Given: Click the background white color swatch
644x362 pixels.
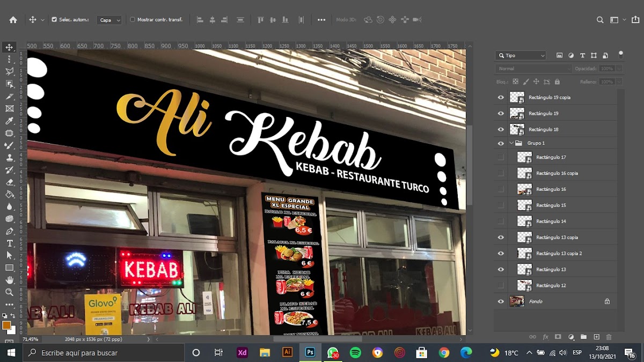Looking at the screenshot, I should [x=12, y=331].
